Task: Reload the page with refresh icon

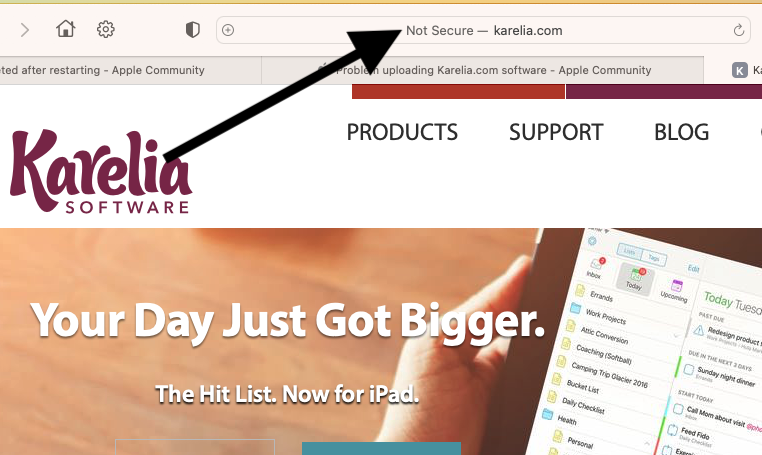Action: coord(739,30)
